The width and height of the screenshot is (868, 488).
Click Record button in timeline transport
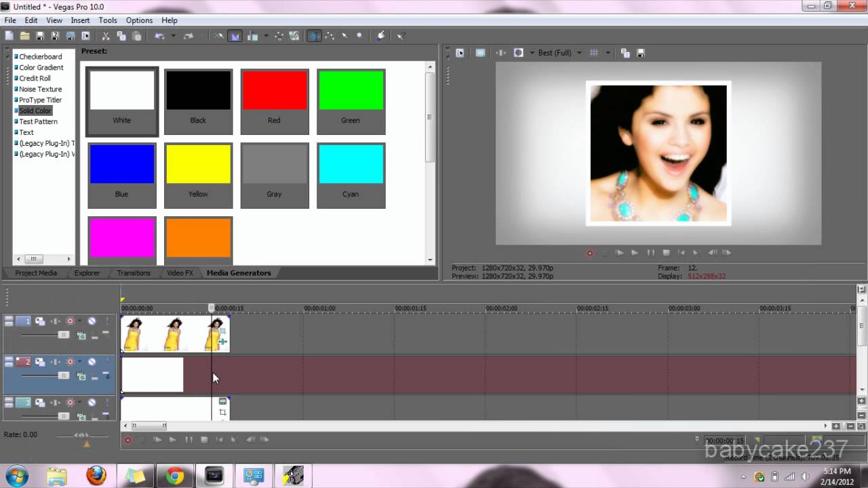coord(127,440)
